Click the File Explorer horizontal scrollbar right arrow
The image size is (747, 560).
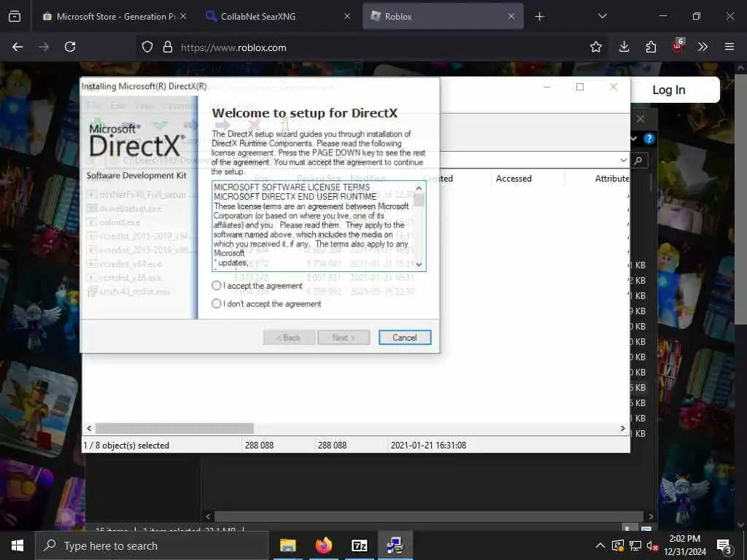651,516
